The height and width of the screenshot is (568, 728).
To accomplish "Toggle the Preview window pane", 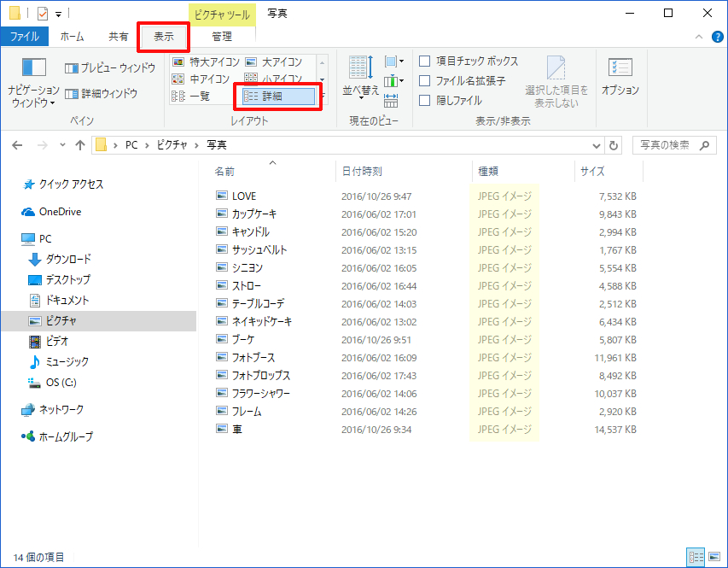I will click(x=110, y=67).
